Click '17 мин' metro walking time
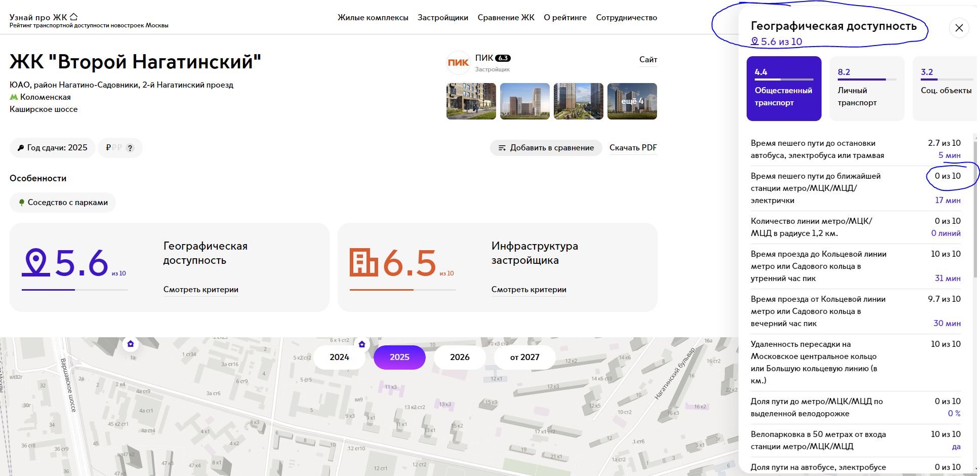980x476 pixels. point(948,201)
